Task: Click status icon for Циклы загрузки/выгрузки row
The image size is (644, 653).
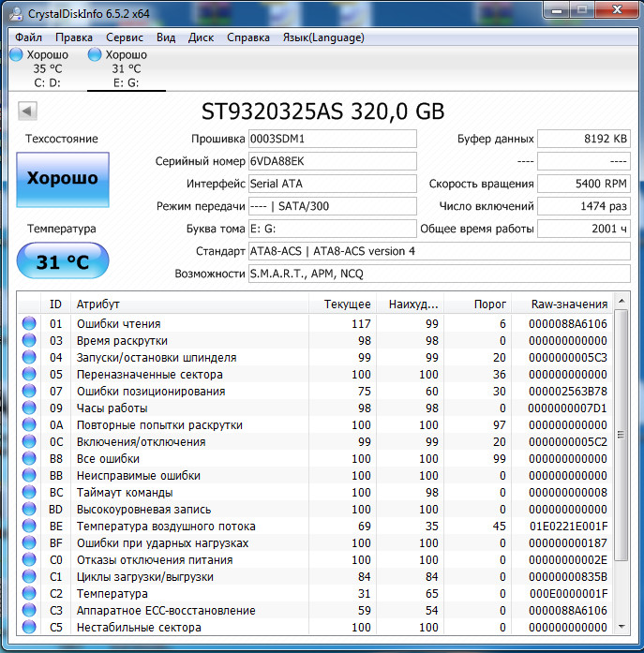Action: point(29,576)
